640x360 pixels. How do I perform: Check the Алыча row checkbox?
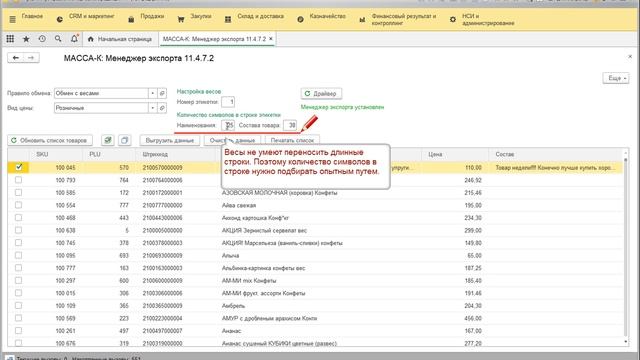coord(18,255)
